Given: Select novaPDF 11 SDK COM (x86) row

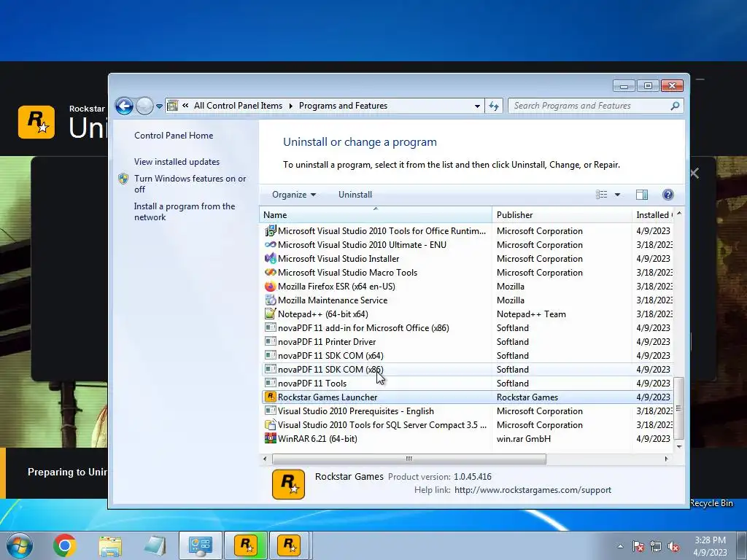Looking at the screenshot, I should 467,370.
